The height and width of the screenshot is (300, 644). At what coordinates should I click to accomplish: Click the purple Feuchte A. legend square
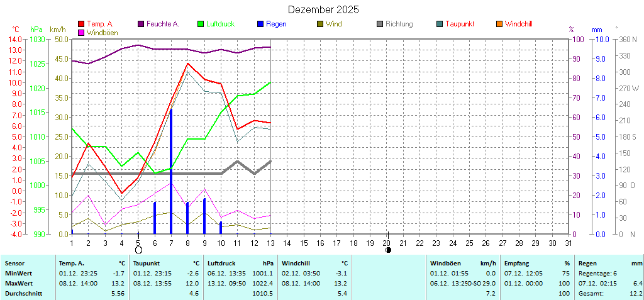(141, 24)
